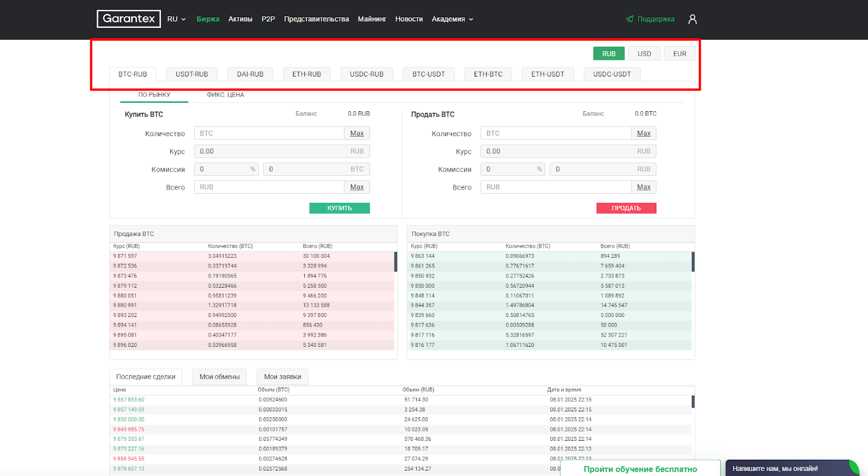Image resolution: width=868 pixels, height=476 pixels.
Task: Click sell Количество BTC input field
Action: 556,134
